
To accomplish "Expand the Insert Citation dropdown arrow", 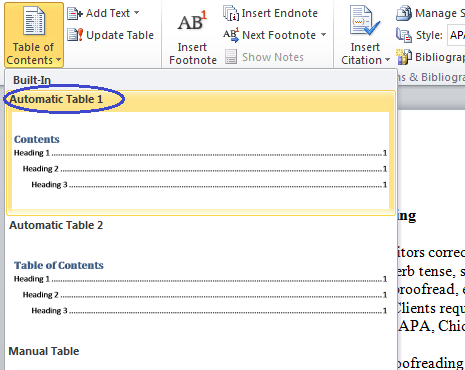I will pyautogui.click(x=387, y=60).
